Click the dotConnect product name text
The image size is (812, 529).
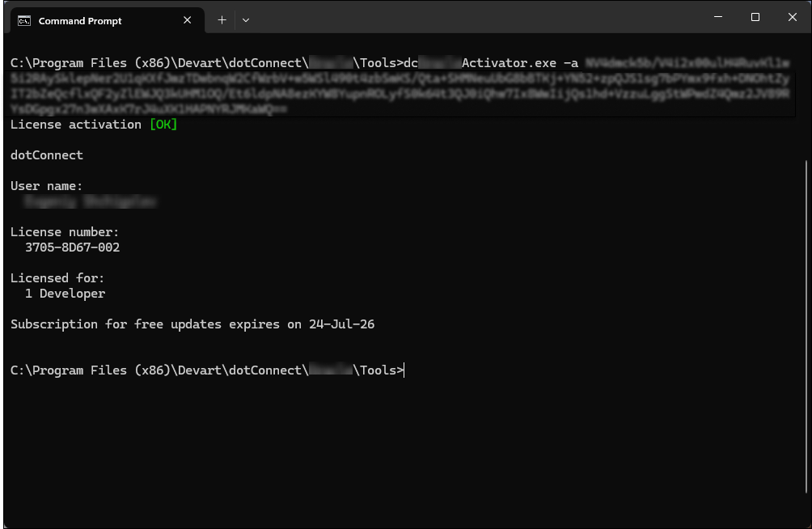click(x=46, y=154)
